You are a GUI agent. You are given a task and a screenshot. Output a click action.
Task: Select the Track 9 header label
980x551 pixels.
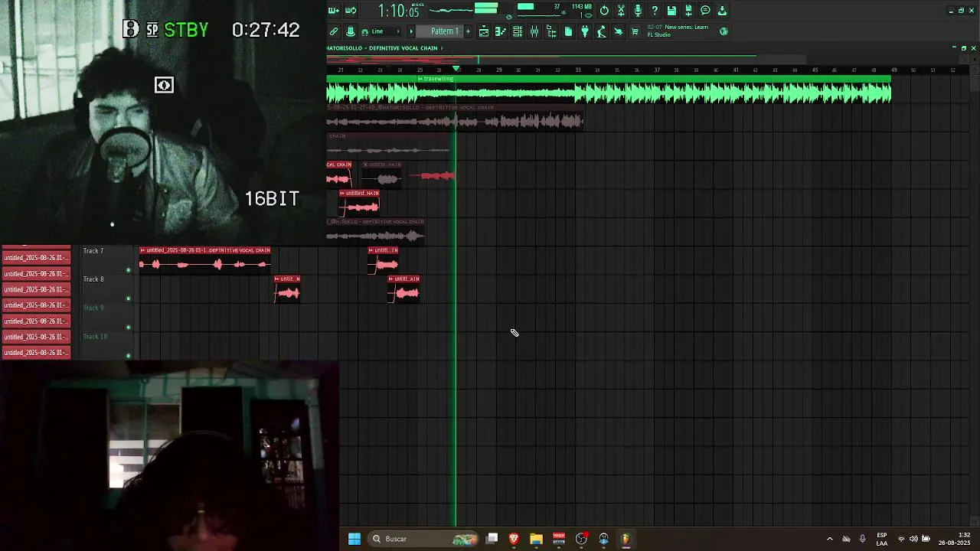pos(93,308)
